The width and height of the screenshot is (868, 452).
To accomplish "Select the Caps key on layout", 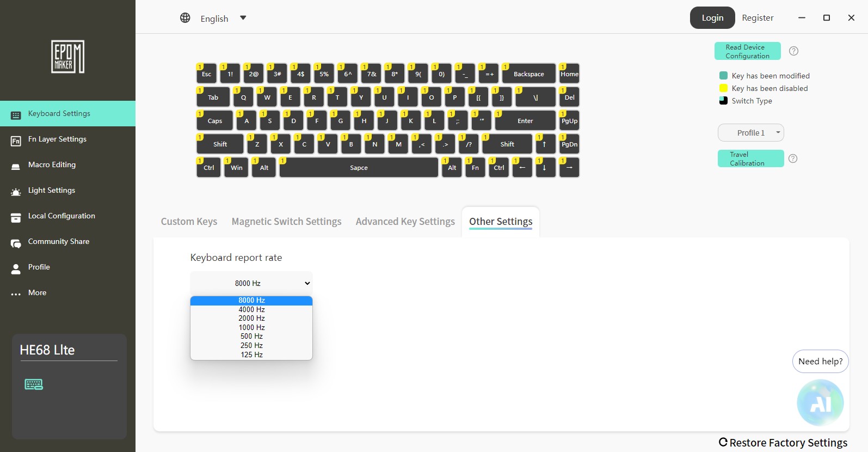I will tap(214, 121).
